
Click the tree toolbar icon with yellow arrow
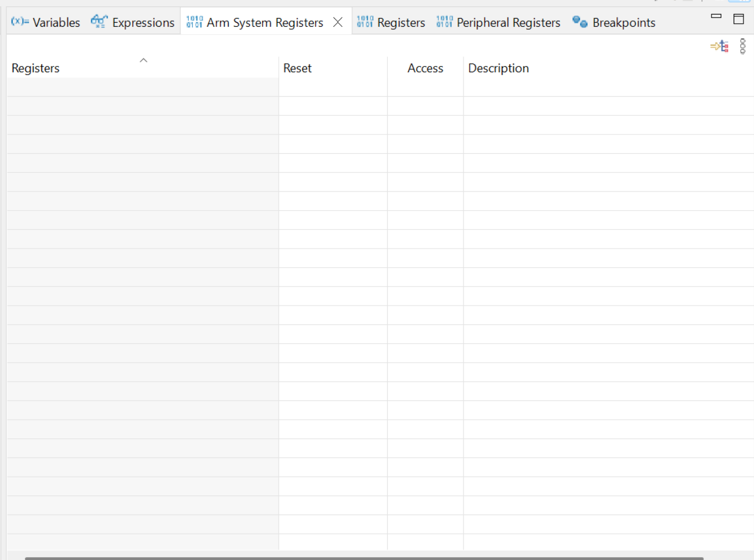coord(720,46)
